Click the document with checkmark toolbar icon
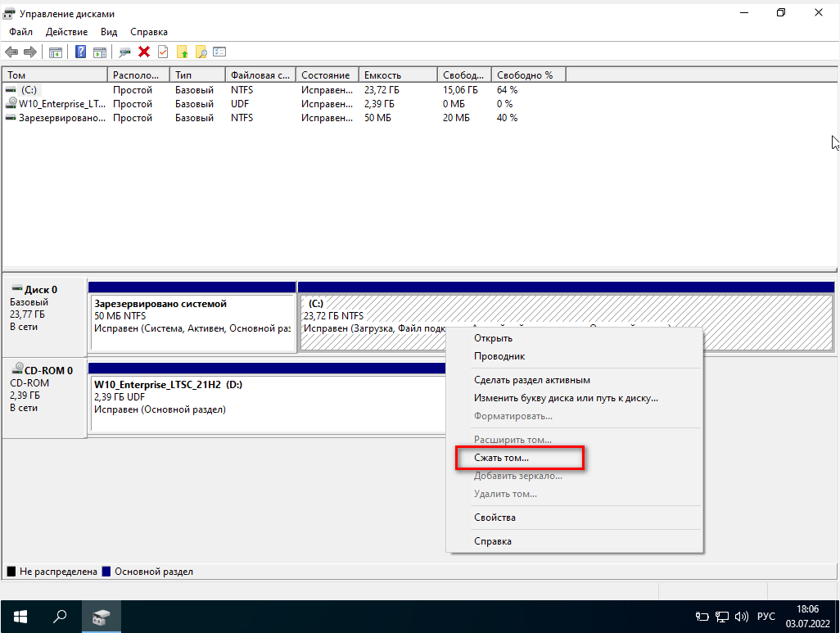The height and width of the screenshot is (633, 840). click(x=162, y=52)
